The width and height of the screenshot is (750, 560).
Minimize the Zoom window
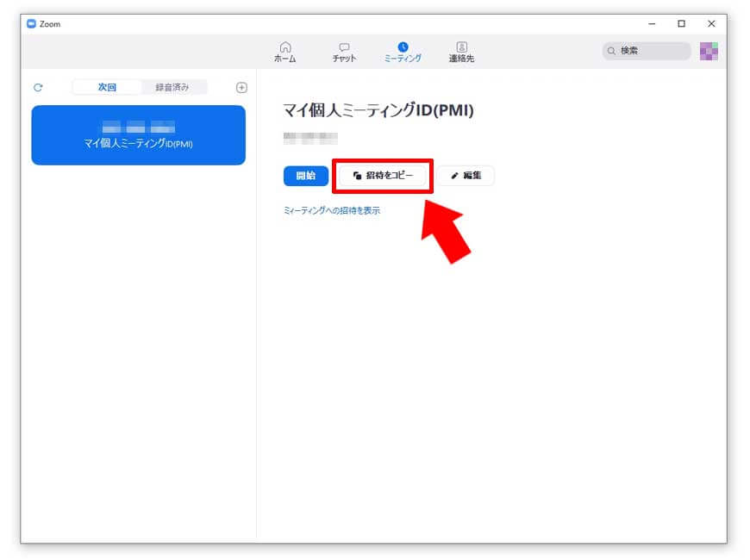point(652,23)
